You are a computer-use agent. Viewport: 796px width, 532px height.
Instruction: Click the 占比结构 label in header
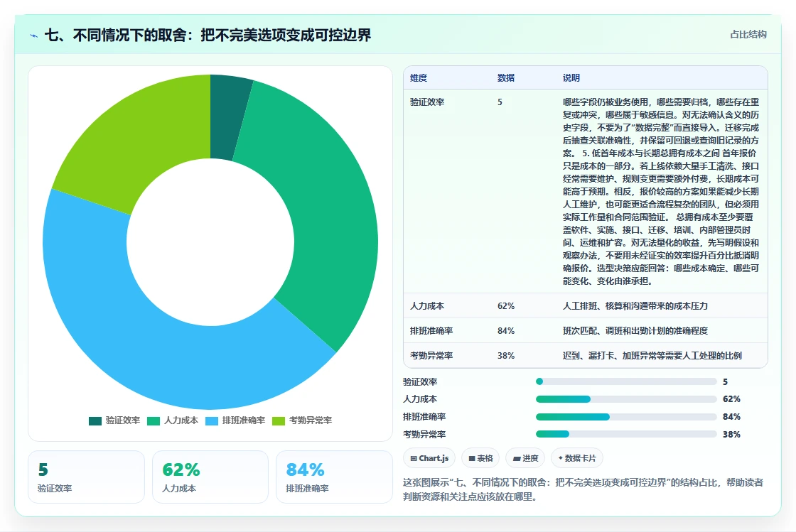748,35
